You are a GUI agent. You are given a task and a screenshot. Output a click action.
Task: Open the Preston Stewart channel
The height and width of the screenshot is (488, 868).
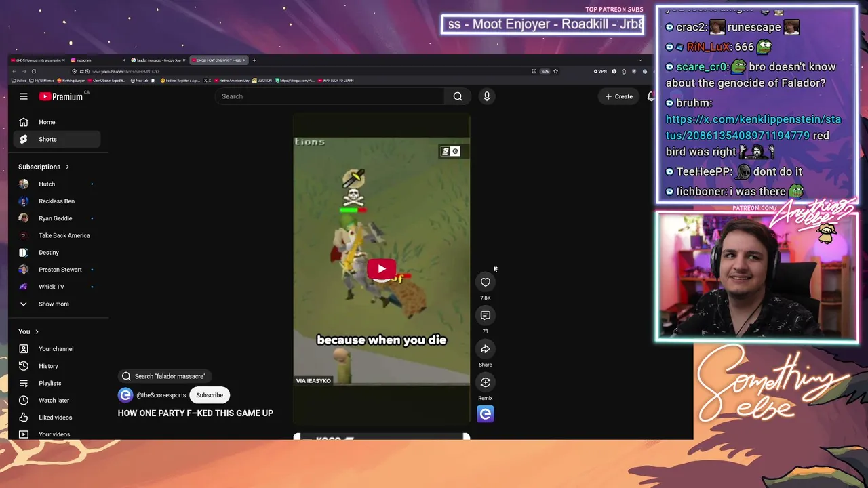coord(57,270)
